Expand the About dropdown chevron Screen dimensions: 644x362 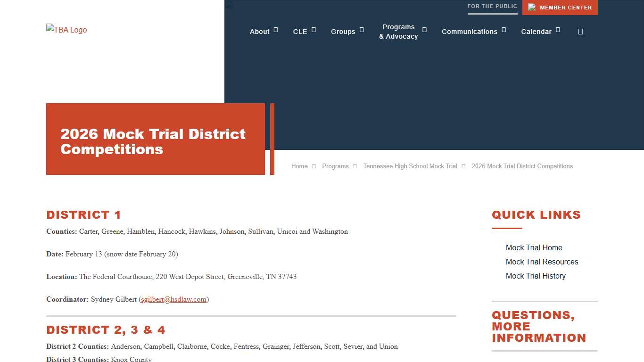click(x=275, y=29)
